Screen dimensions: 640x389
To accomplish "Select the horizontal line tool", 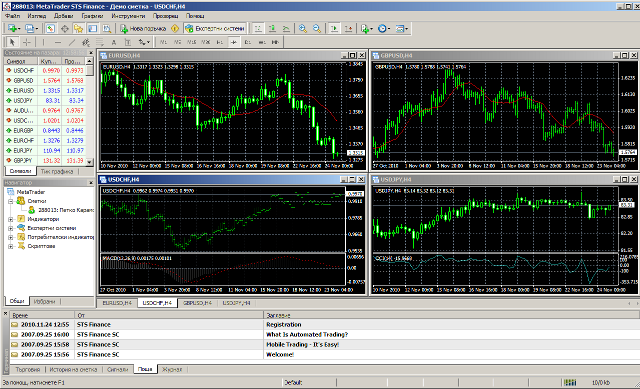I will coord(58,42).
